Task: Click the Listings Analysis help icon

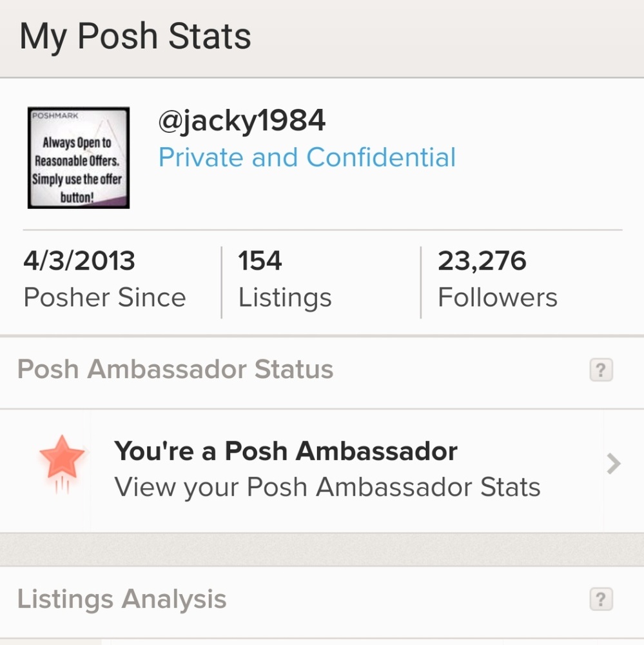Action: click(x=601, y=599)
